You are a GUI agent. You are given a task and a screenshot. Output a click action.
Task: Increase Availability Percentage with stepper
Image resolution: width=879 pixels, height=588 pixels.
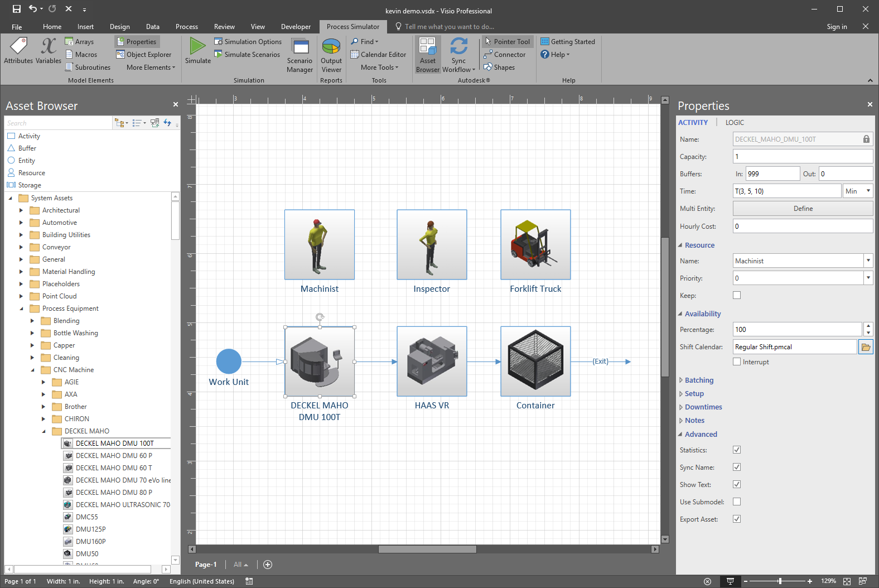[868, 326]
